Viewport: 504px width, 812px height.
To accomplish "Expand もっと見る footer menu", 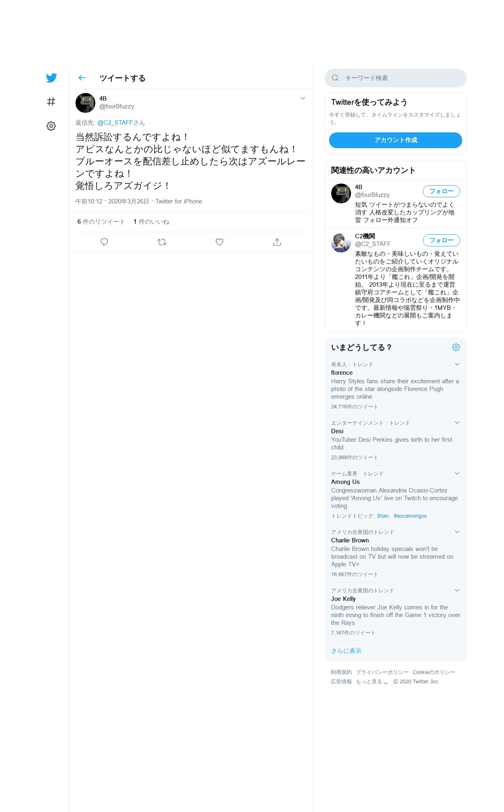I will pyautogui.click(x=372, y=682).
